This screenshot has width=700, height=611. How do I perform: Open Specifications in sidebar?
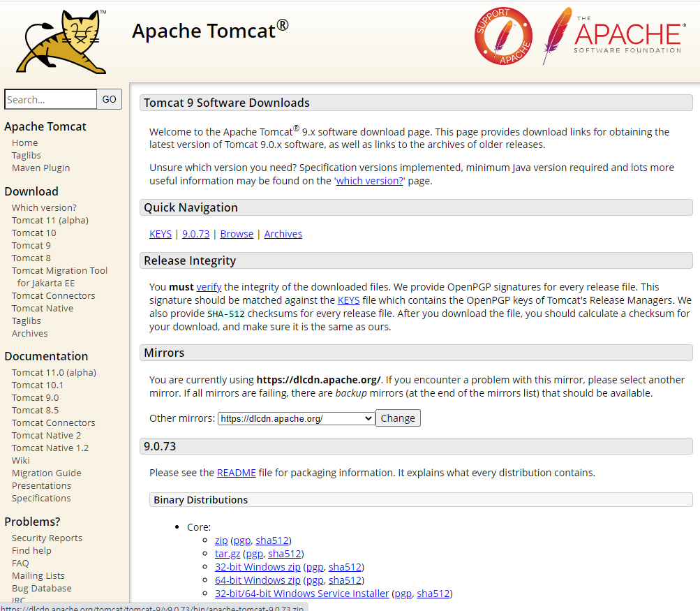click(41, 498)
